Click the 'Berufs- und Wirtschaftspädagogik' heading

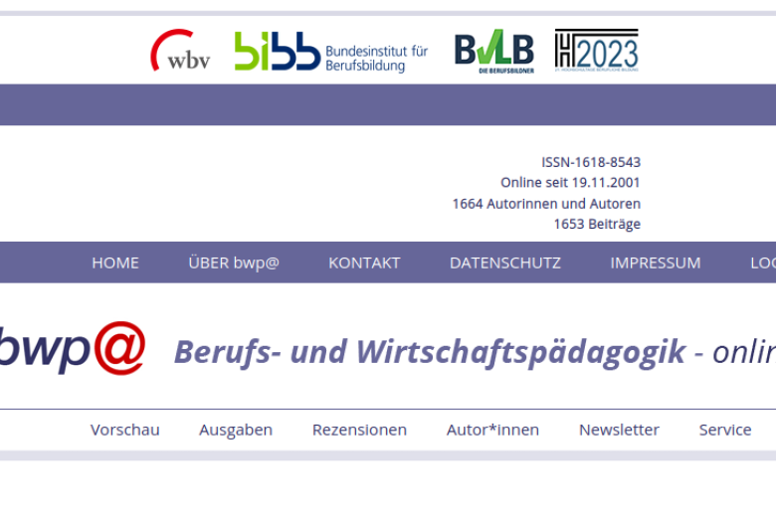click(x=430, y=352)
